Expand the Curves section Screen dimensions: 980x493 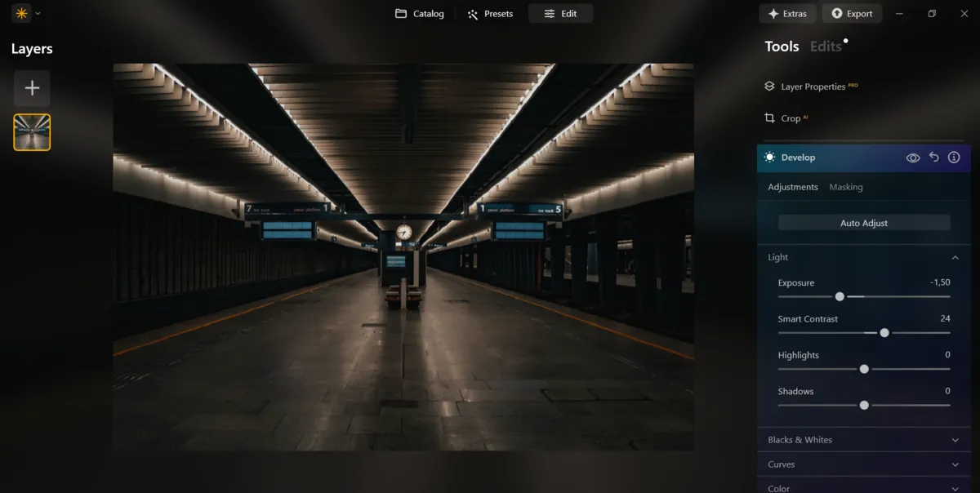pos(954,464)
